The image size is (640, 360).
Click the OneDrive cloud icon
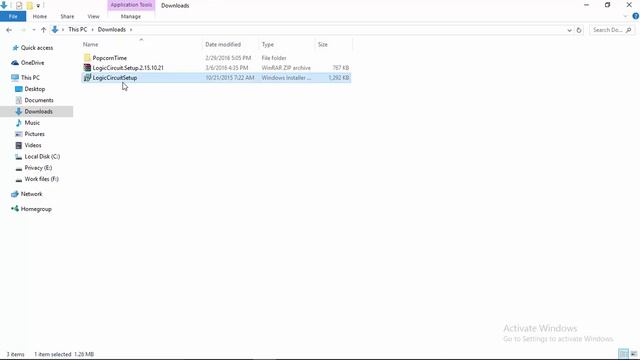[x=15, y=63]
